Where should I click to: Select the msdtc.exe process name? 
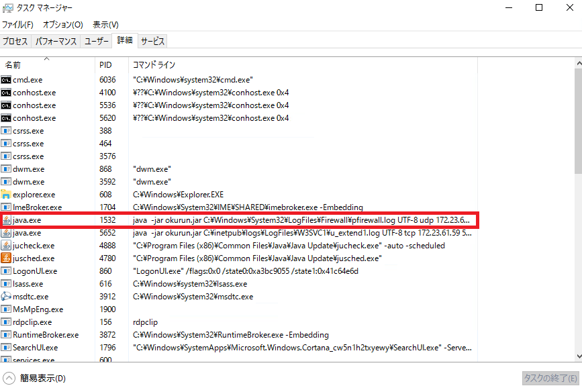coord(30,297)
